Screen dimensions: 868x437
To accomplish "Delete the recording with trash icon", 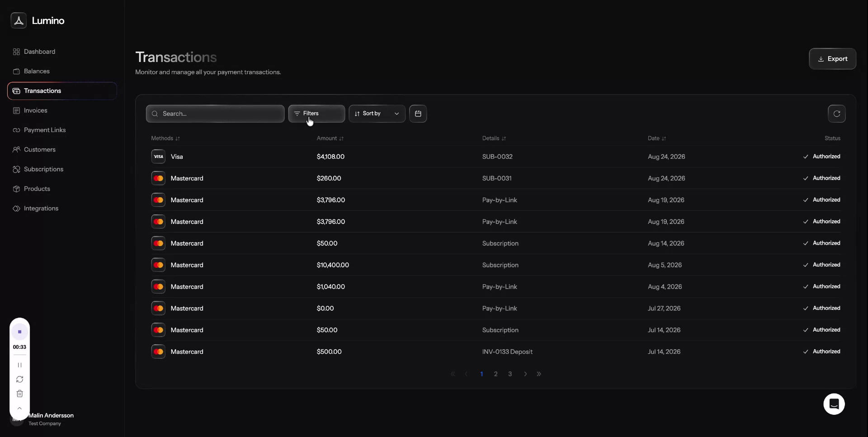I will (x=19, y=394).
